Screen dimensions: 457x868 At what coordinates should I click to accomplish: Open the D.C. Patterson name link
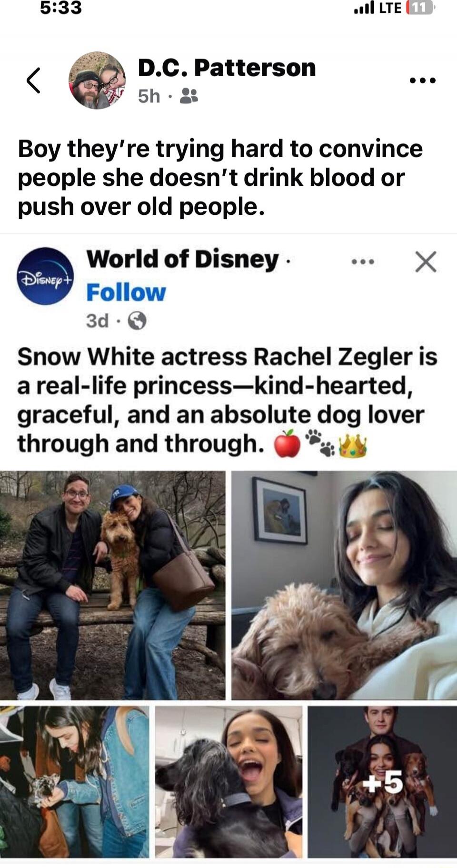[x=227, y=68]
